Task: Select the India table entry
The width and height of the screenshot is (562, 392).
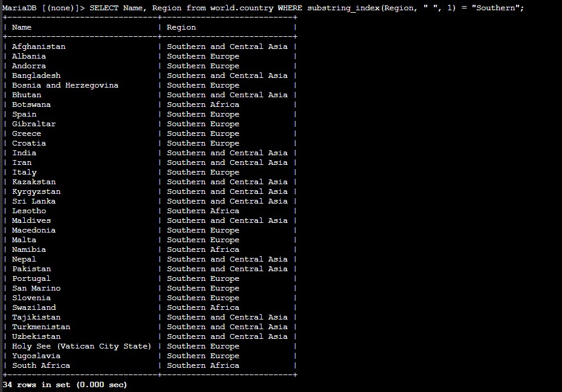Action: coord(24,152)
